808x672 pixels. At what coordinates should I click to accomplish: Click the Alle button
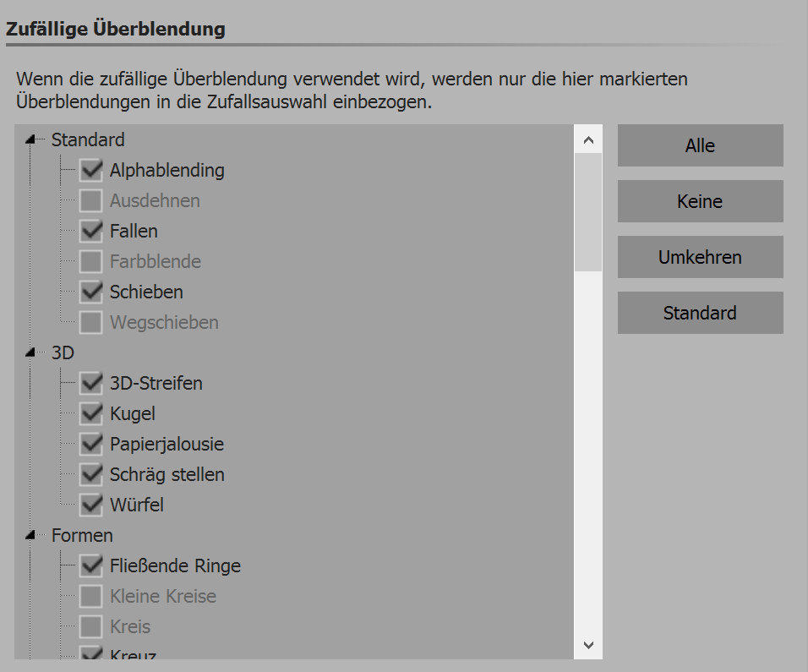700,145
